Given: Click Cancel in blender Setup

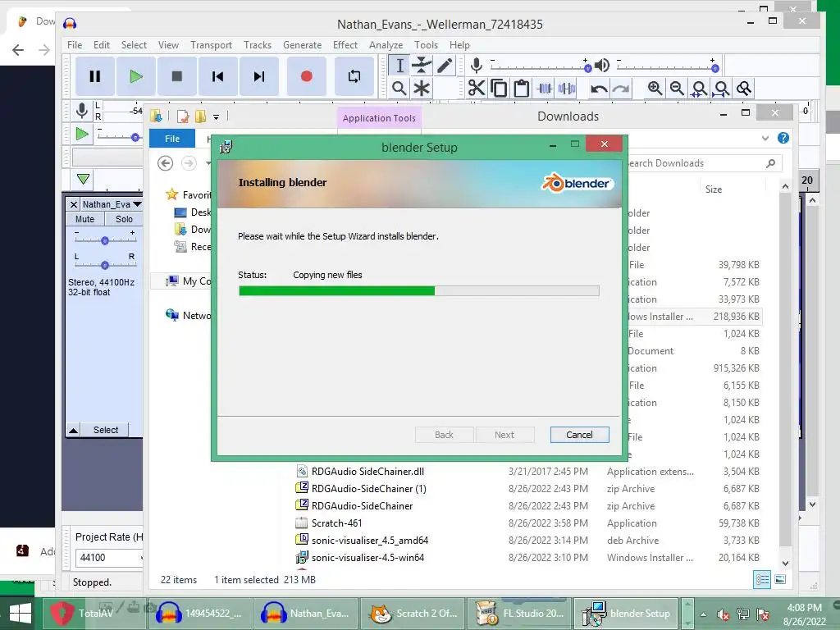Looking at the screenshot, I should tap(580, 435).
